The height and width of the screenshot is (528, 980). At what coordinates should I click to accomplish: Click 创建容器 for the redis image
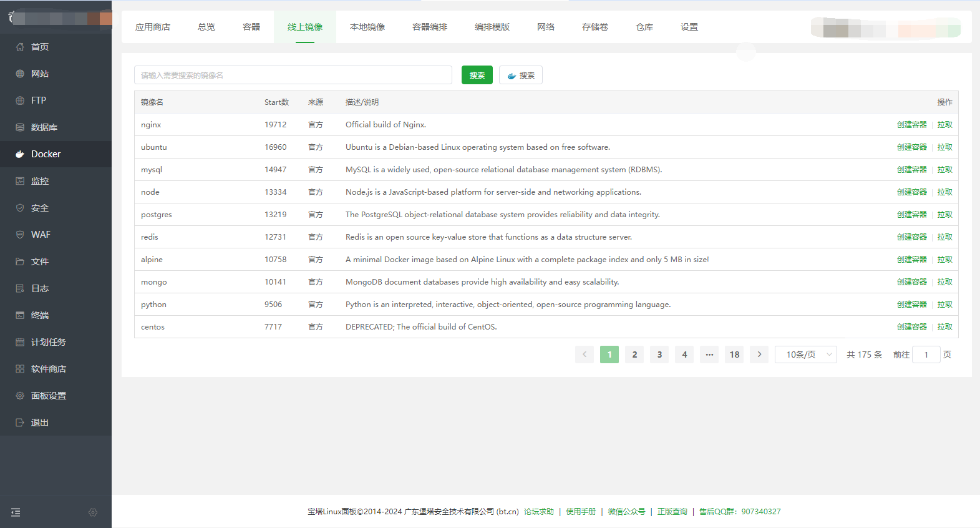[x=911, y=237]
